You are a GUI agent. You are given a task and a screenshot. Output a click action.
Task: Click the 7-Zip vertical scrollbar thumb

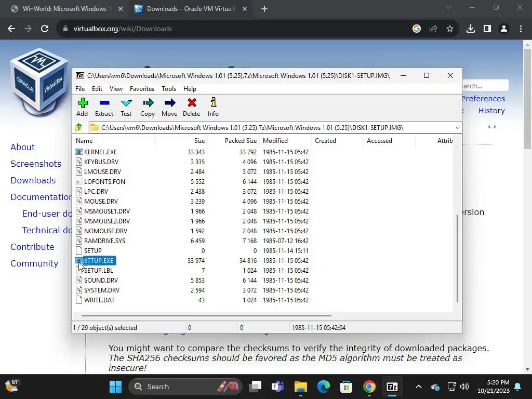(457, 258)
